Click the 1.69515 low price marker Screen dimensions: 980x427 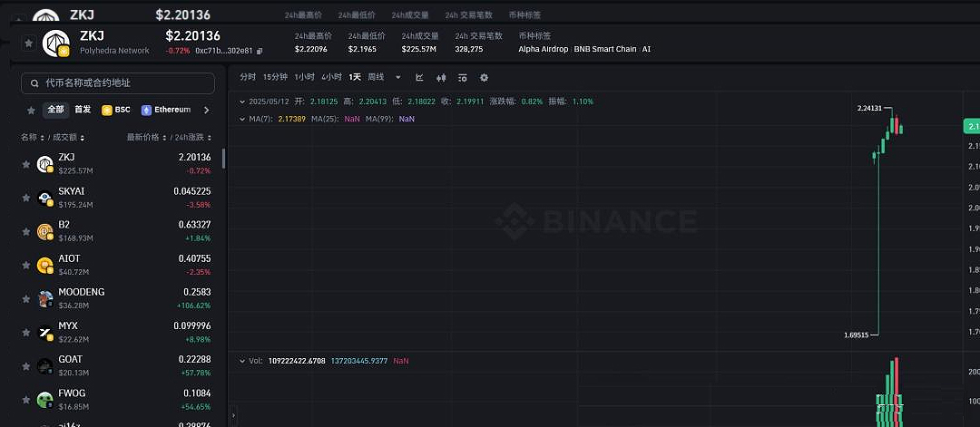[x=857, y=335]
